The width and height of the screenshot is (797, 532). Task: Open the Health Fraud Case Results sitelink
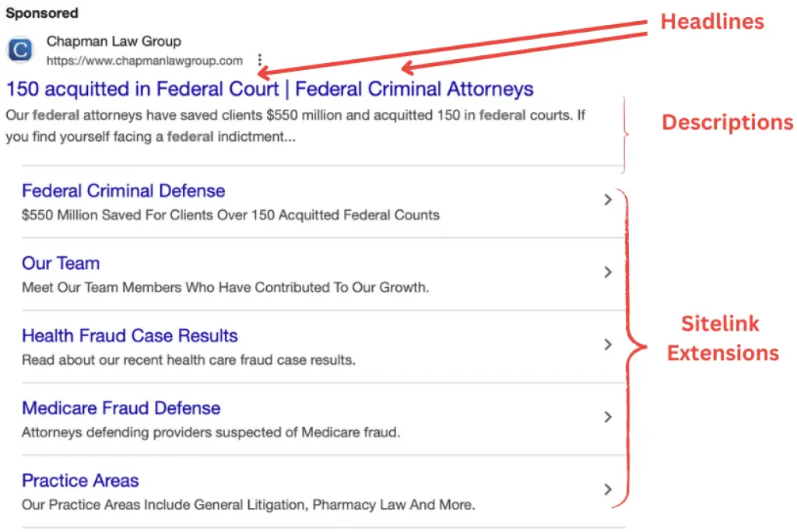pos(129,335)
